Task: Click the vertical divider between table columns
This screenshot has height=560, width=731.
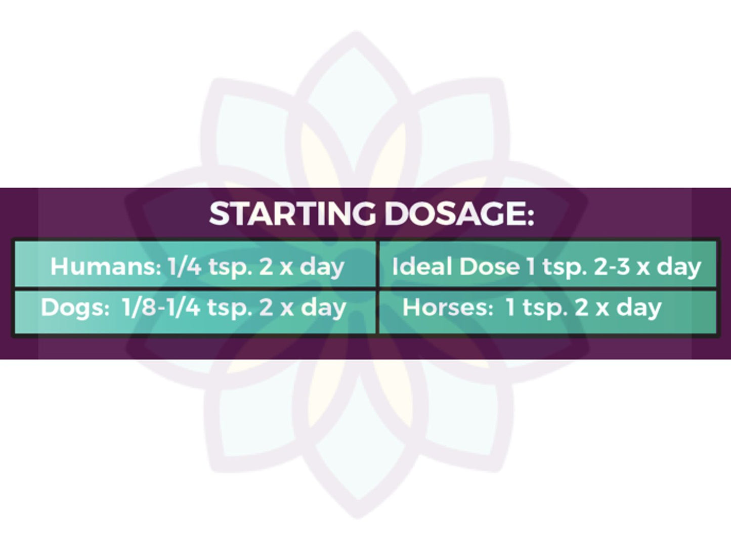Action: point(377,287)
